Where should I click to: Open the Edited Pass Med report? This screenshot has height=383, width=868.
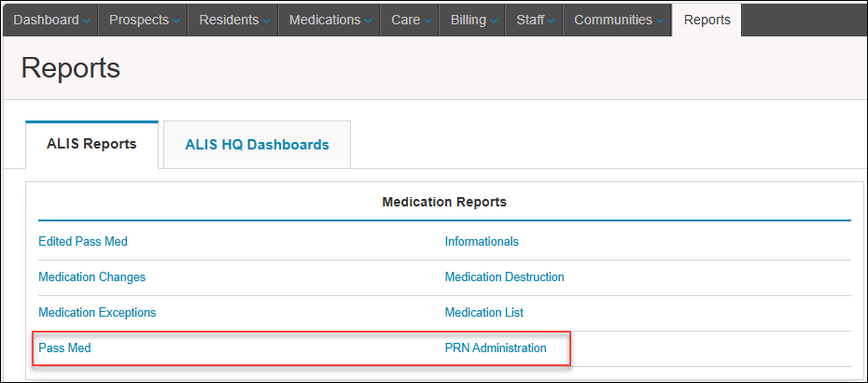pos(83,242)
